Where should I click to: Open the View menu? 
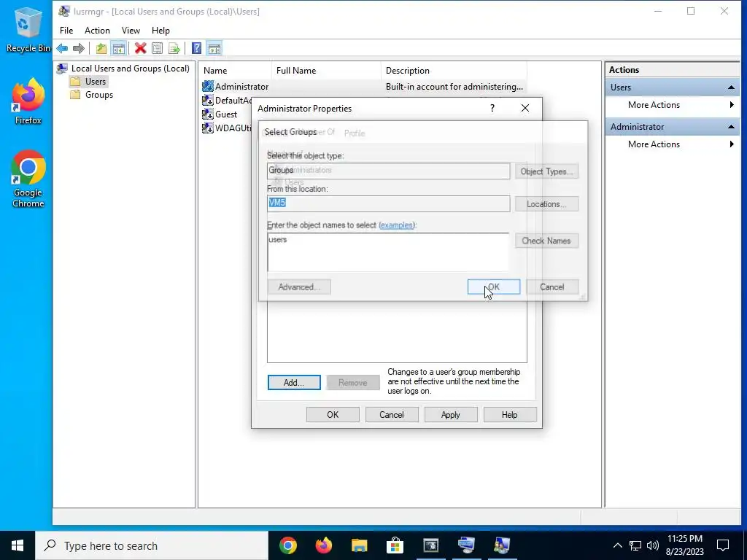131,31
